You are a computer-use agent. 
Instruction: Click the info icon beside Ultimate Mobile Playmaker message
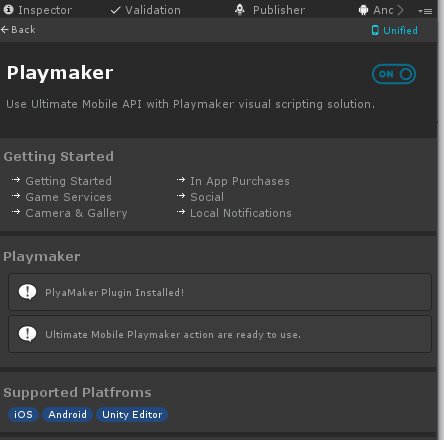[27, 334]
